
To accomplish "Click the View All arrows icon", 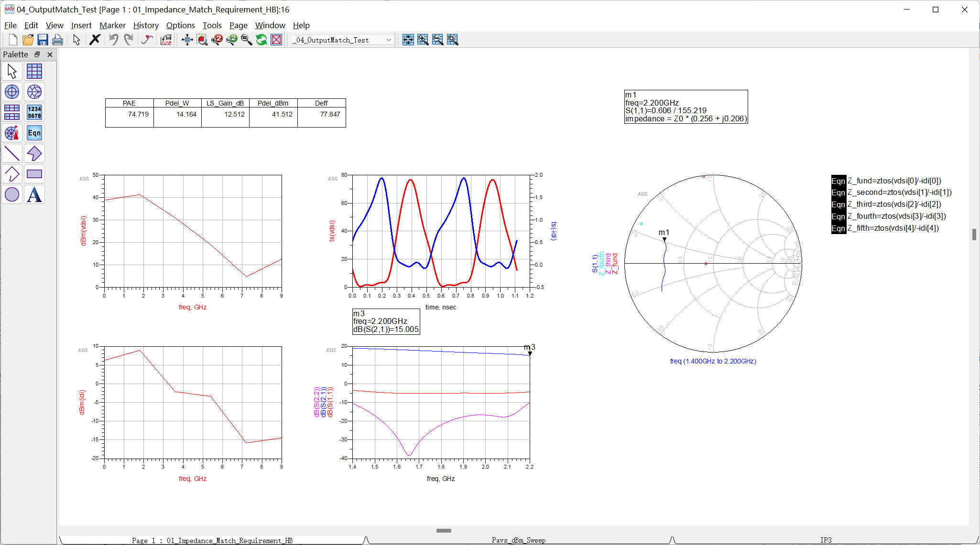I will pos(187,40).
